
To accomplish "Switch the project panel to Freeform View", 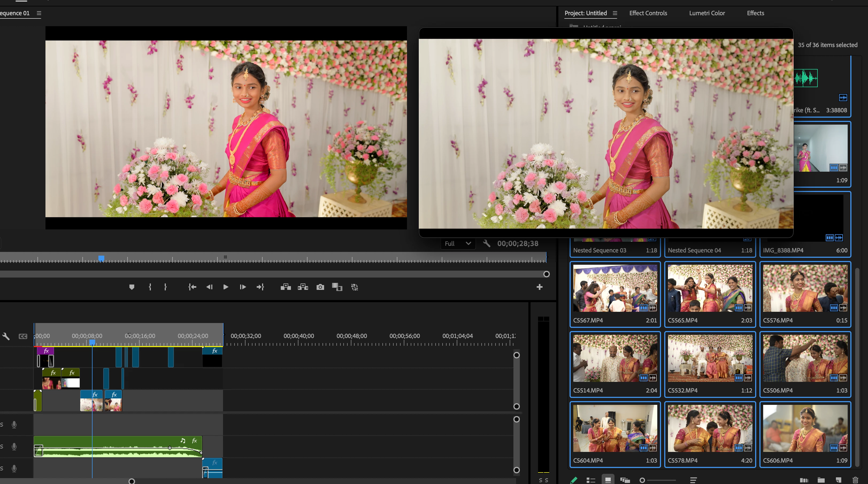I will tap(625, 480).
